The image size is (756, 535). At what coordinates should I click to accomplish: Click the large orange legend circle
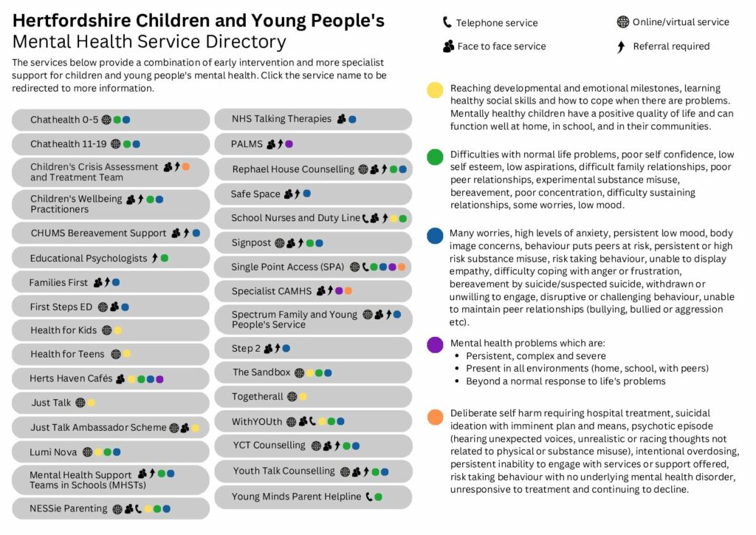[x=435, y=417]
